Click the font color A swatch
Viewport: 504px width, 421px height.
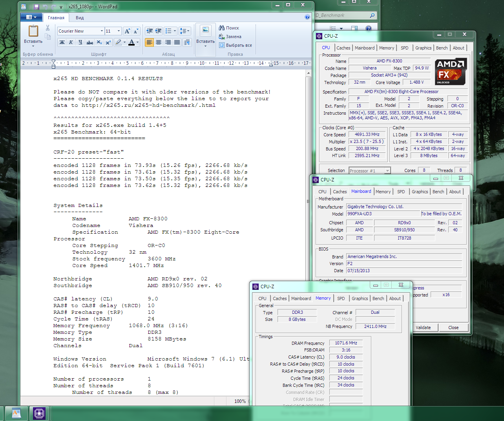[x=131, y=42]
